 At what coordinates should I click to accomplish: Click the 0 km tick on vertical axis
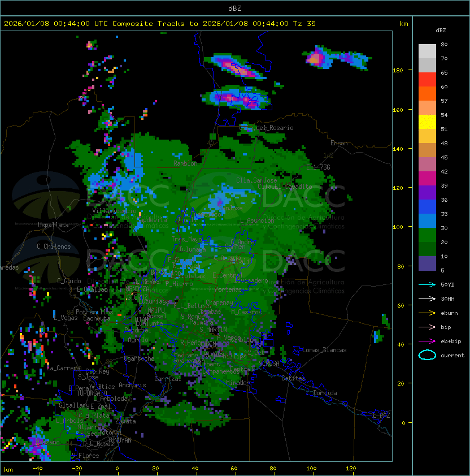[403, 423]
